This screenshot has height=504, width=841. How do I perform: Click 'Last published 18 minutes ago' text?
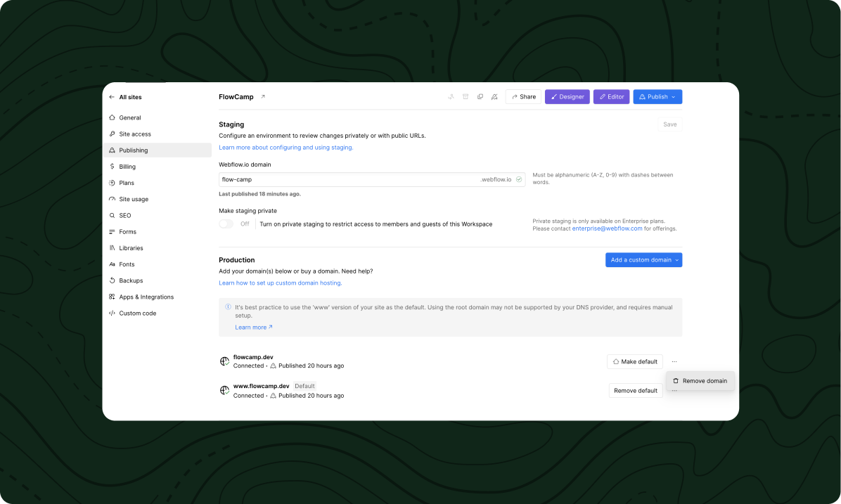(x=259, y=194)
